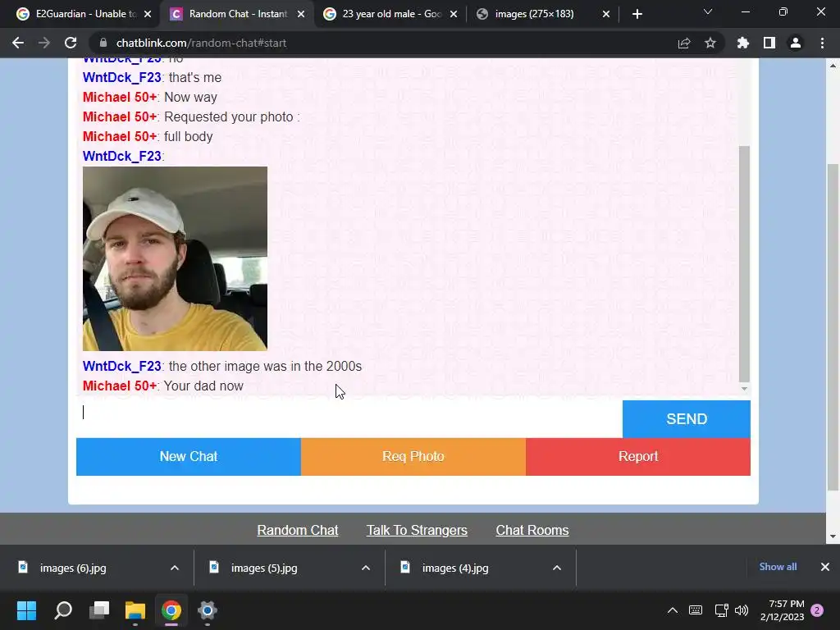Open the photo sent in the chat
The height and width of the screenshot is (630, 840).
click(175, 258)
